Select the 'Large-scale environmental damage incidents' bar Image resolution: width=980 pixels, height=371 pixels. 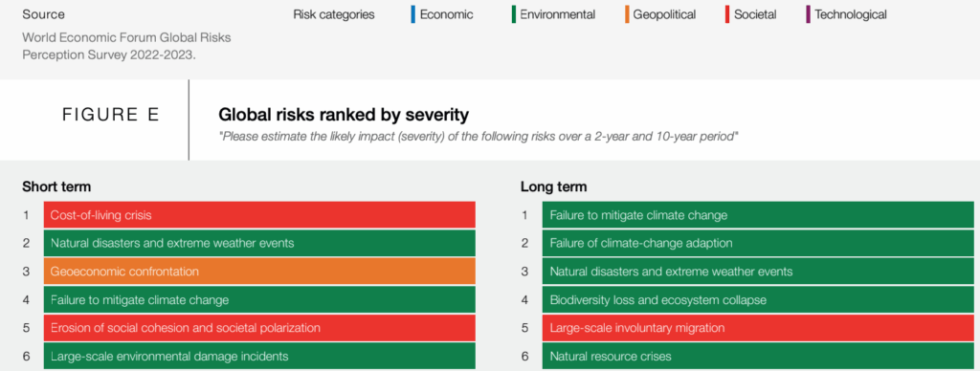click(x=259, y=356)
